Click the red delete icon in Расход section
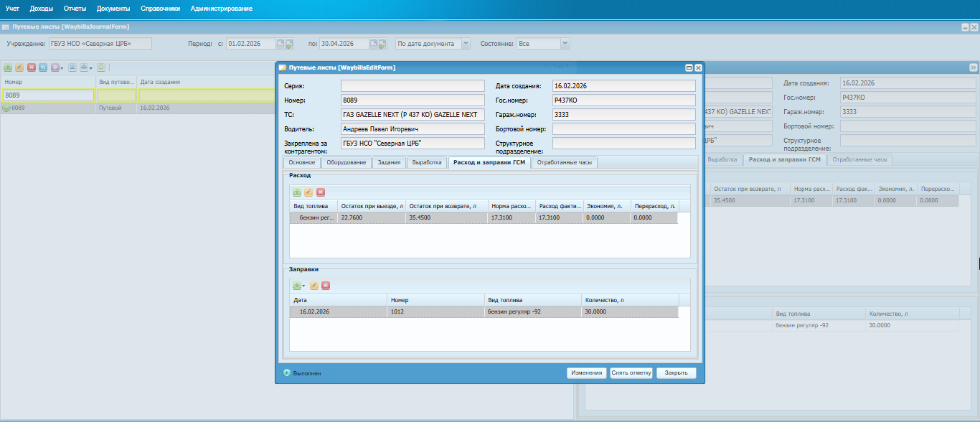Image resolution: width=980 pixels, height=422 pixels. coord(321,192)
